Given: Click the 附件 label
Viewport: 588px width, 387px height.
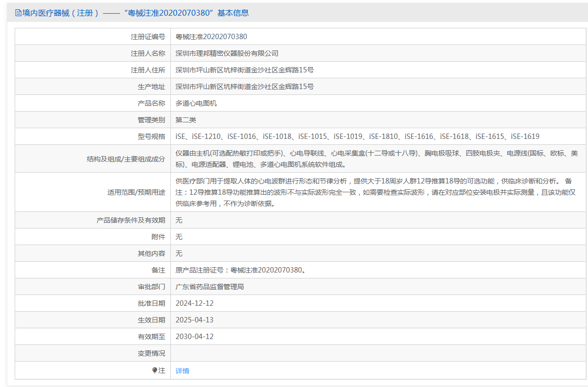Looking at the screenshot, I should tap(158, 237).
